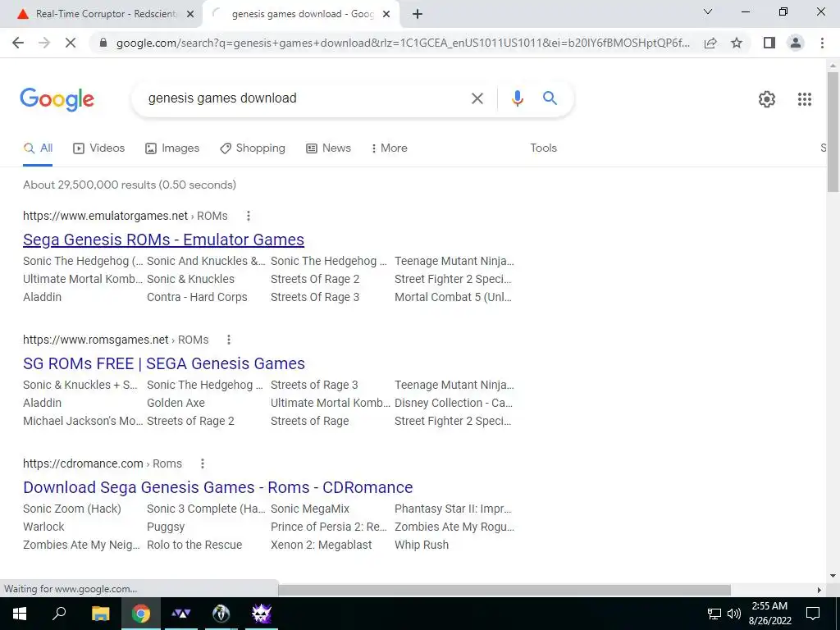Screen dimensions: 840x630
Task: Click the address bar URL
Action: [403, 43]
